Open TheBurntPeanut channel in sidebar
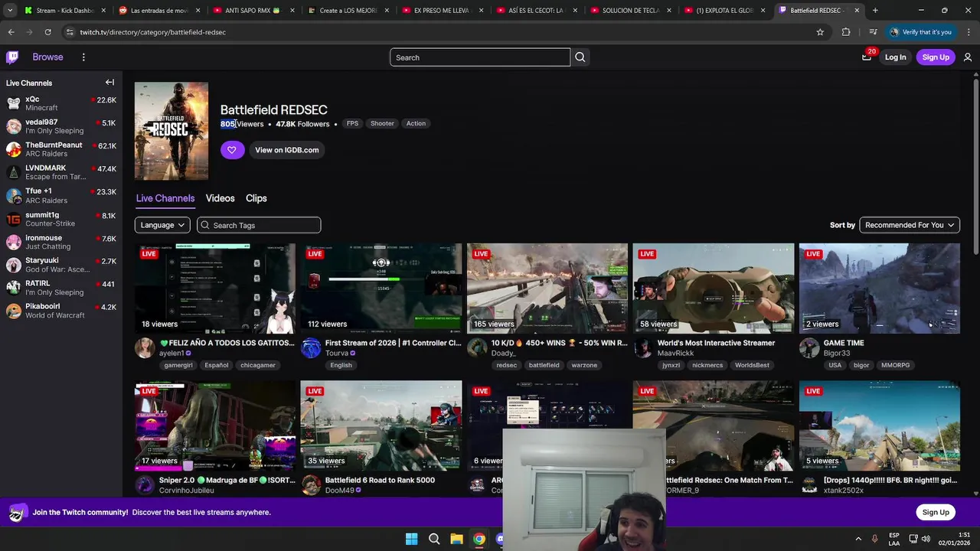980x551 pixels. click(x=61, y=149)
